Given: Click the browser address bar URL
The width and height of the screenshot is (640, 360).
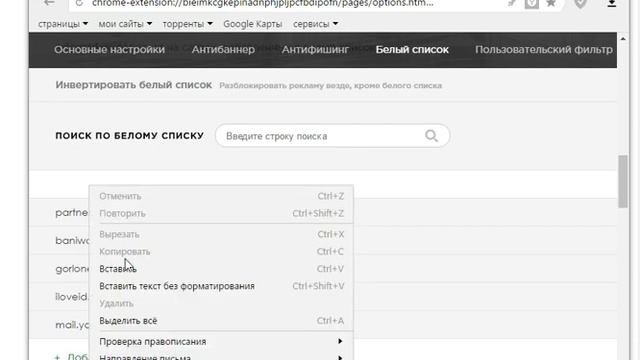Looking at the screenshot, I should [x=263, y=3].
